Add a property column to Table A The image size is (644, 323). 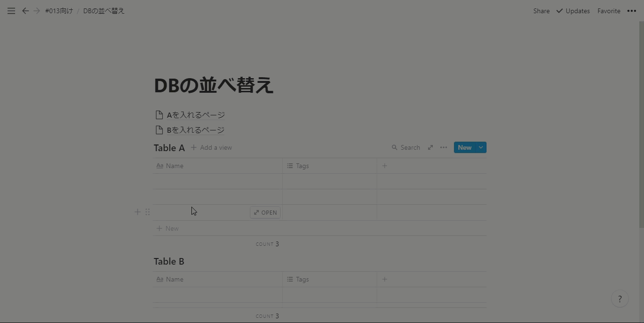[385, 166]
